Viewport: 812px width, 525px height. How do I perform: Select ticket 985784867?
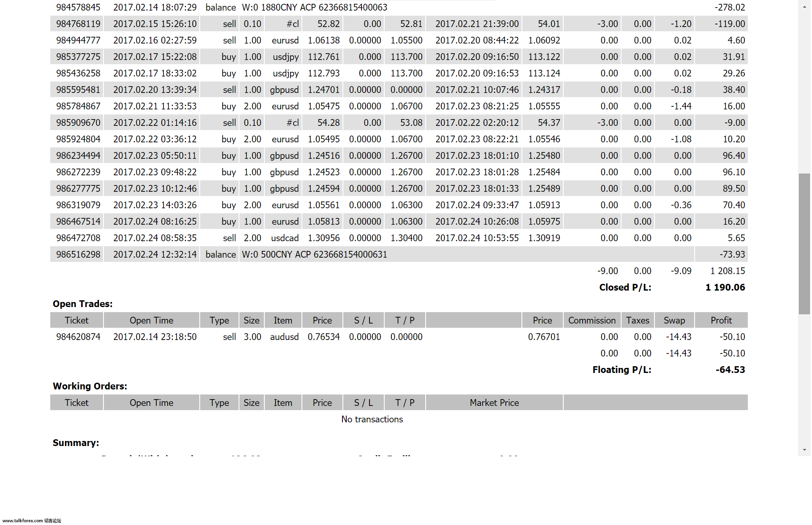(x=78, y=106)
